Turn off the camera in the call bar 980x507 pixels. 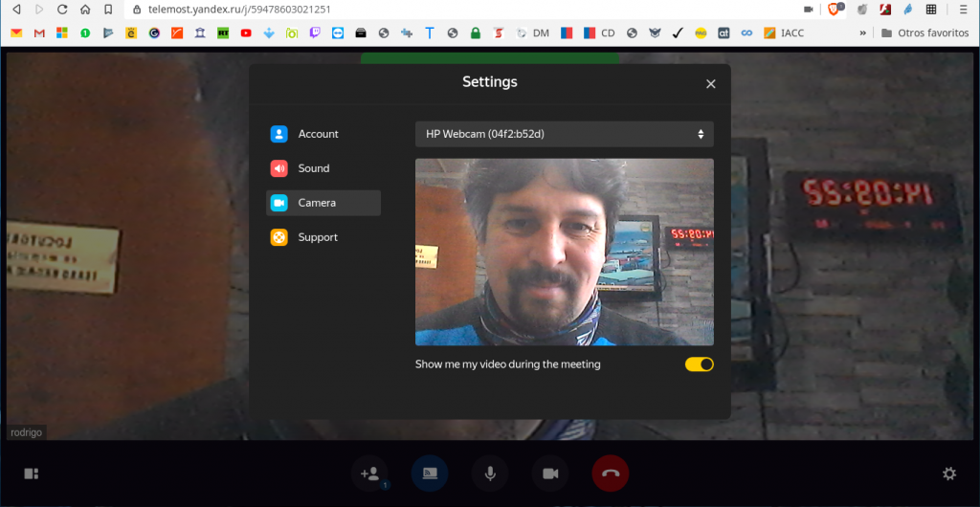coord(550,474)
